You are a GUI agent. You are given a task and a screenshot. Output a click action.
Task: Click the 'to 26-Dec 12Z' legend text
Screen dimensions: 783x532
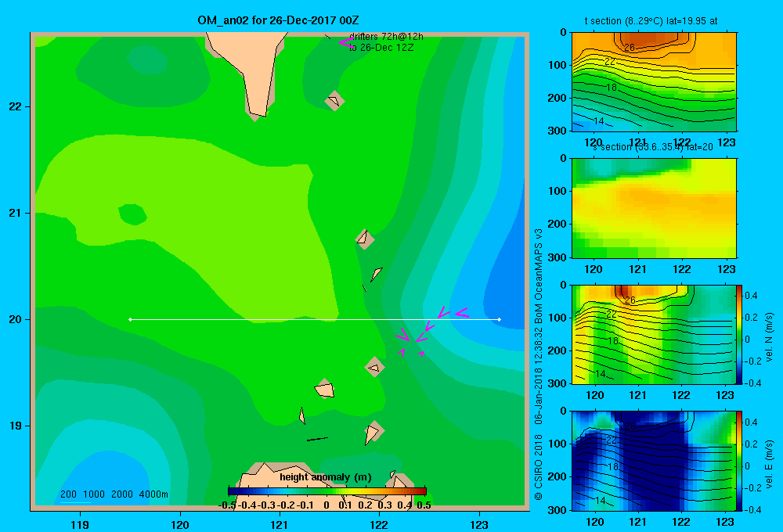point(381,48)
